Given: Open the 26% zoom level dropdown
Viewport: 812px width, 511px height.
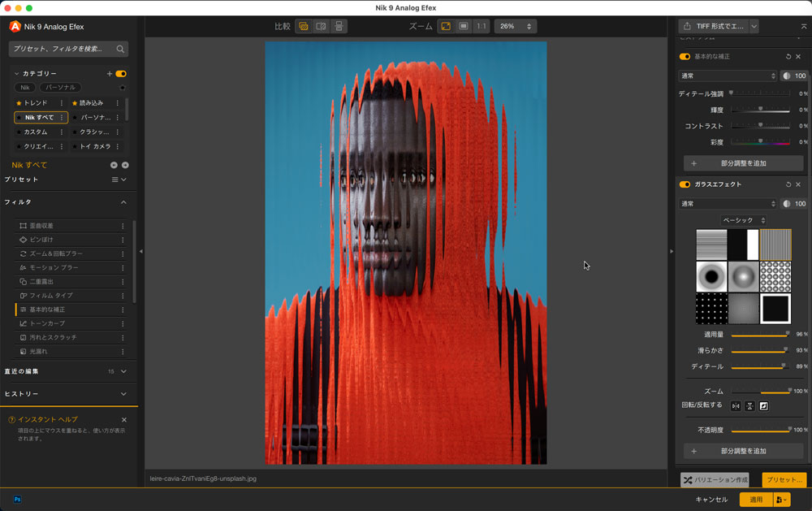Looking at the screenshot, I should click(516, 26).
